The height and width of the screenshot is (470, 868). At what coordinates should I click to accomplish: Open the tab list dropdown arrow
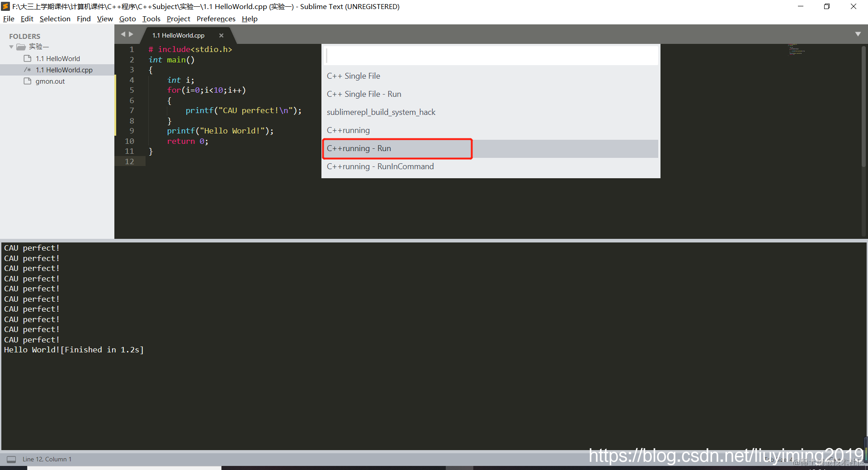pos(858,34)
